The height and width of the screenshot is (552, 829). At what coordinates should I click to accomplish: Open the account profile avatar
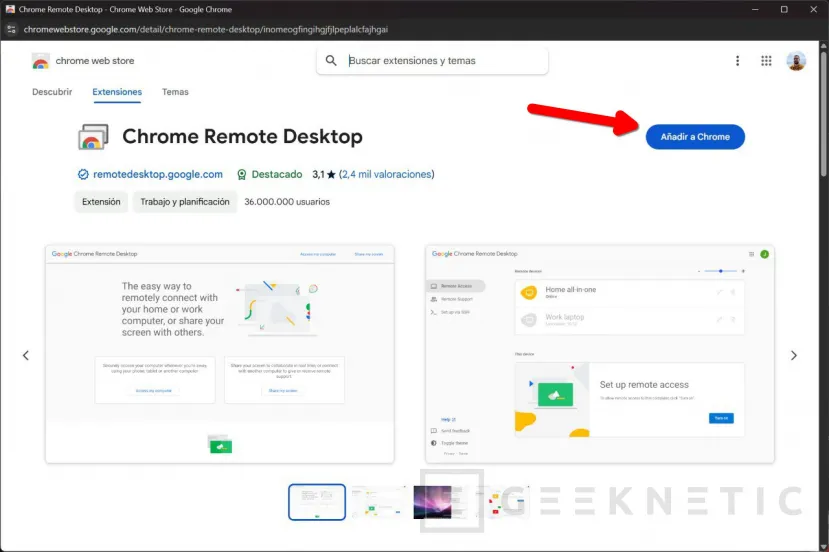(796, 61)
